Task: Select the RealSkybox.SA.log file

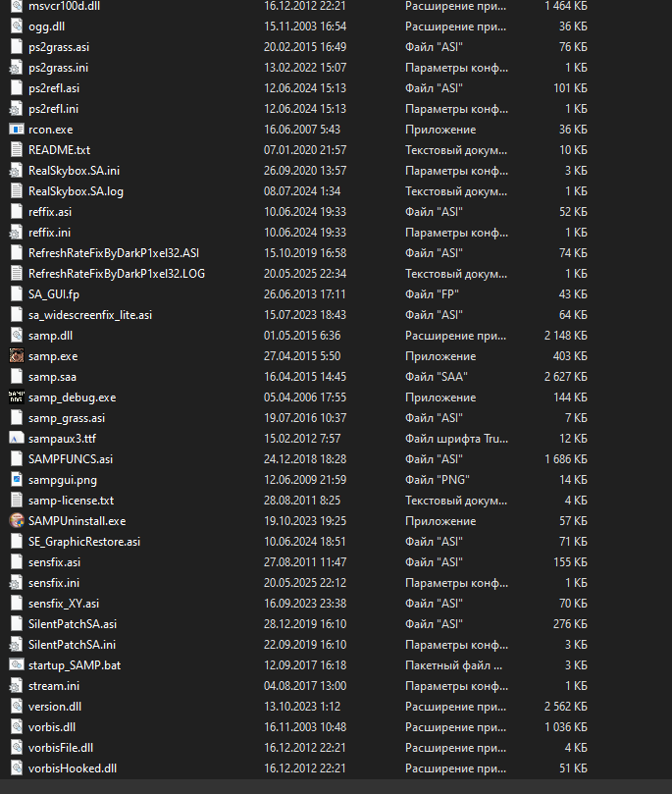Action: (76, 191)
